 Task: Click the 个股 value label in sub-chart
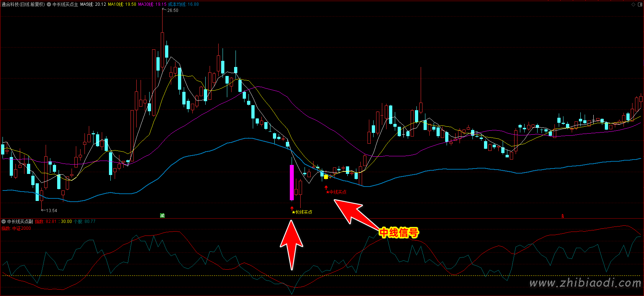(85, 221)
